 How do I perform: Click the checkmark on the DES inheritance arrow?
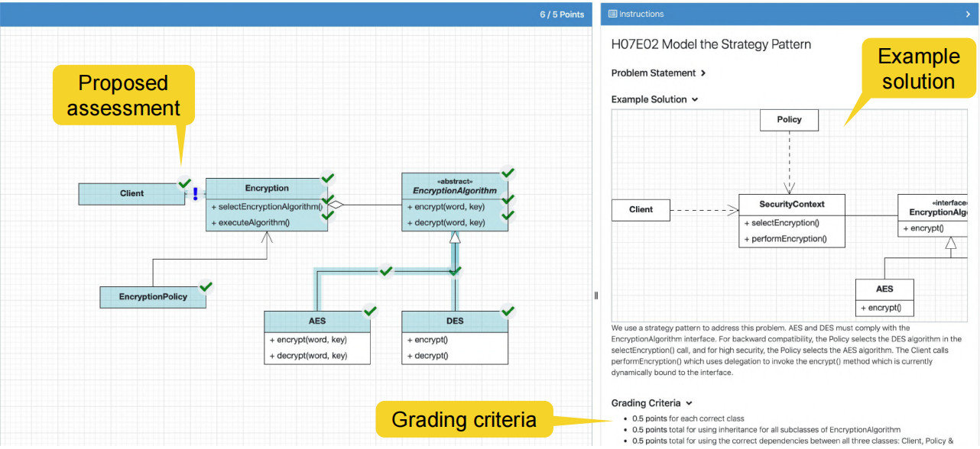456,270
